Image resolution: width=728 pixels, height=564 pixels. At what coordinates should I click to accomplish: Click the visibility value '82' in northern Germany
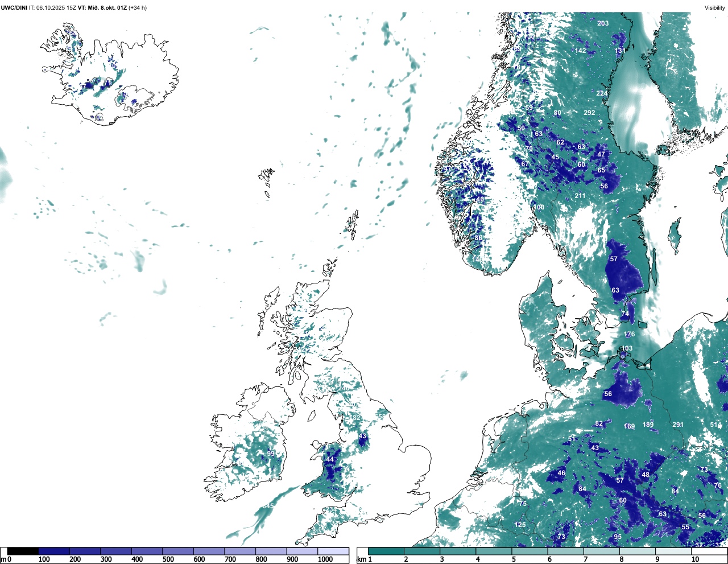tap(599, 423)
